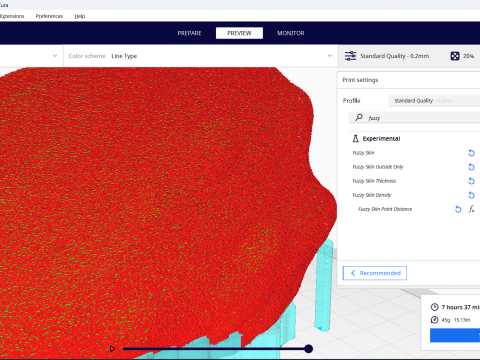Screen dimensions: 480x360
Task: Start the layer simulation playback
Action: tap(113, 349)
